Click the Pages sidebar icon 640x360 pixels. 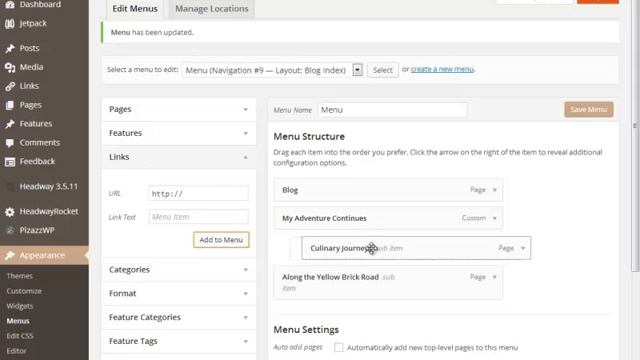coord(10,105)
